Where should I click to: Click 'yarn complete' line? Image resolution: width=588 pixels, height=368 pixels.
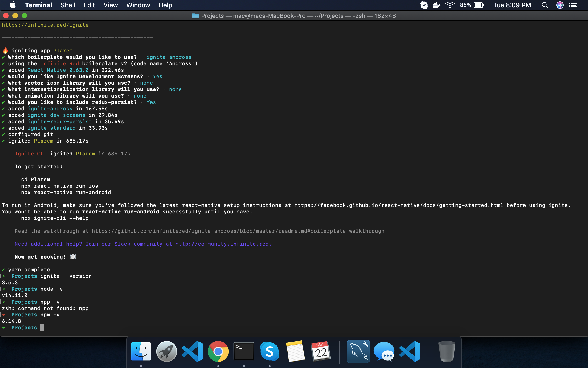coord(29,270)
